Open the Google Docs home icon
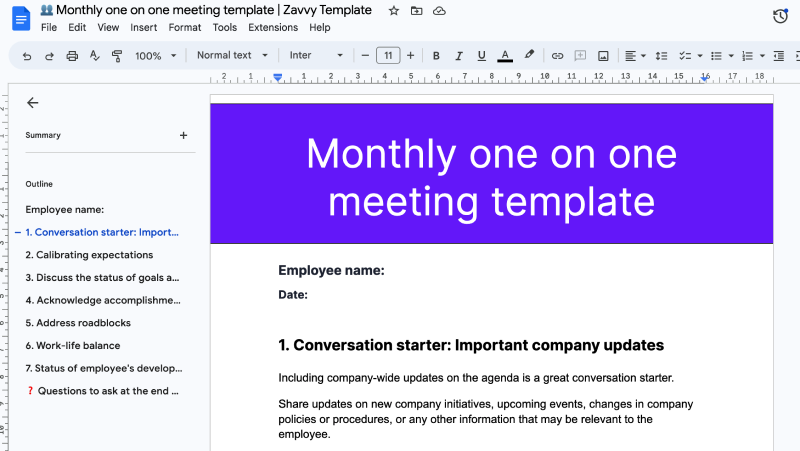The height and width of the screenshot is (451, 800). (21, 19)
